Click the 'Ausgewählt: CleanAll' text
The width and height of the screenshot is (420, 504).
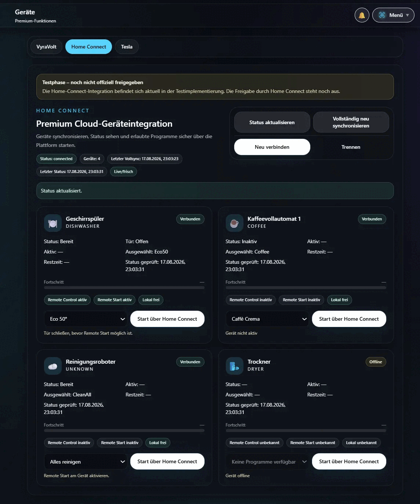tap(68, 395)
